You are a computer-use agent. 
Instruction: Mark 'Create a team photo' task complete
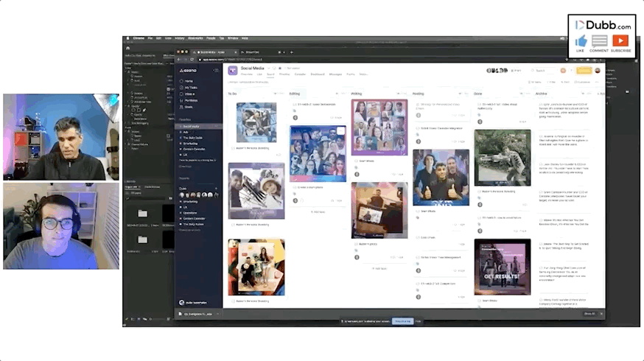(x=295, y=187)
